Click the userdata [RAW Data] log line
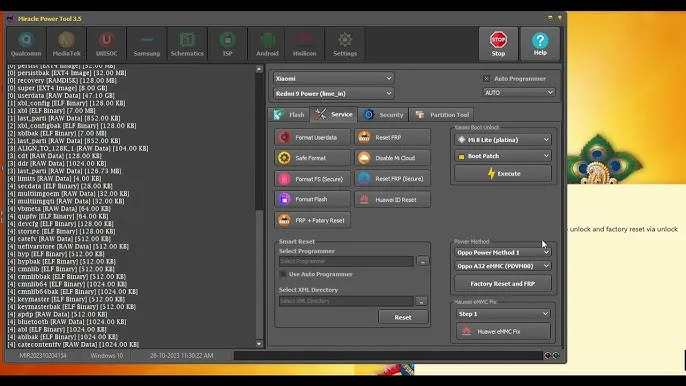The width and height of the screenshot is (686, 386). click(61, 95)
